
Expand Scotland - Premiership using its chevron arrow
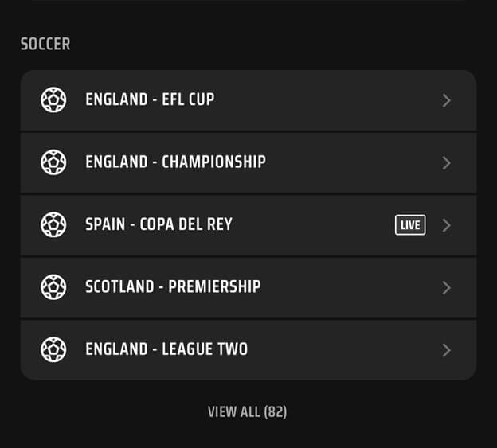point(446,287)
